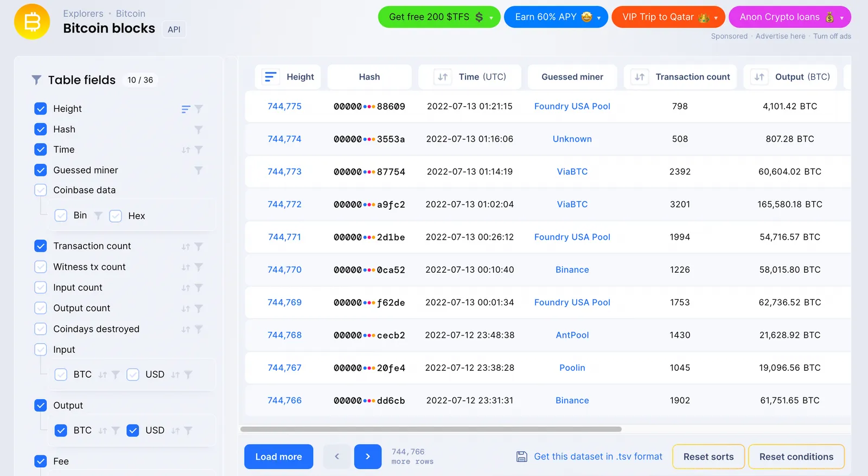Enable the Input BTC checkbox

coord(61,375)
